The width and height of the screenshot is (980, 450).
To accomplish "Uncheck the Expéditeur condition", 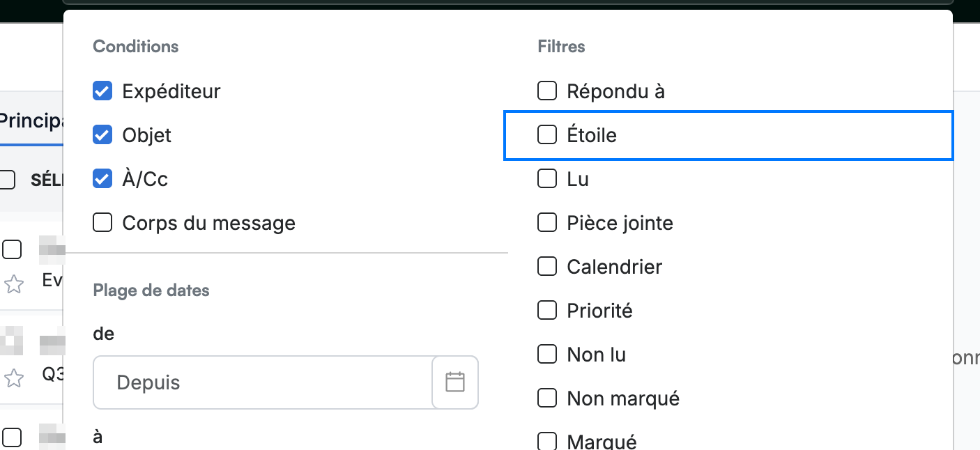I will pyautogui.click(x=102, y=91).
